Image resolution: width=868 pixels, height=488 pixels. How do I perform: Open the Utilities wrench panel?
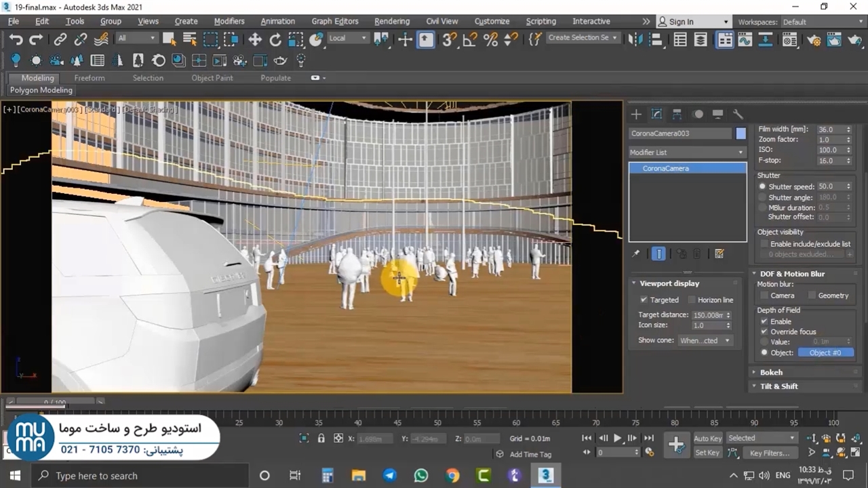[x=738, y=114]
